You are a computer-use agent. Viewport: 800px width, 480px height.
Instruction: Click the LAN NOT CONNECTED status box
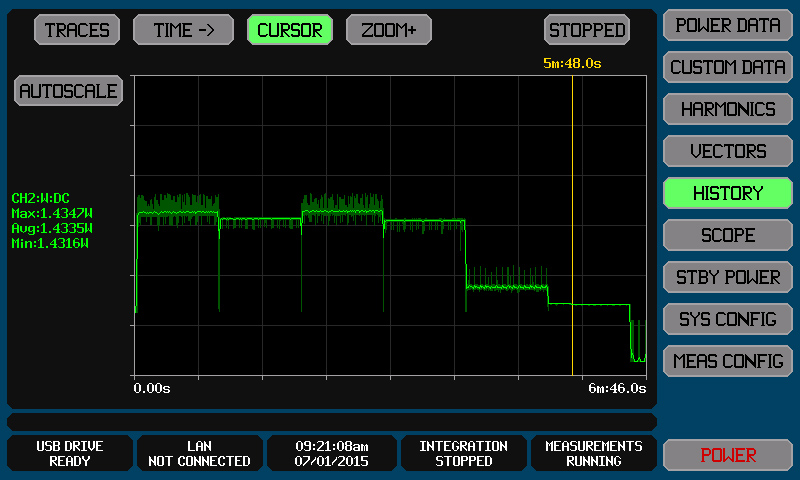(x=199, y=453)
